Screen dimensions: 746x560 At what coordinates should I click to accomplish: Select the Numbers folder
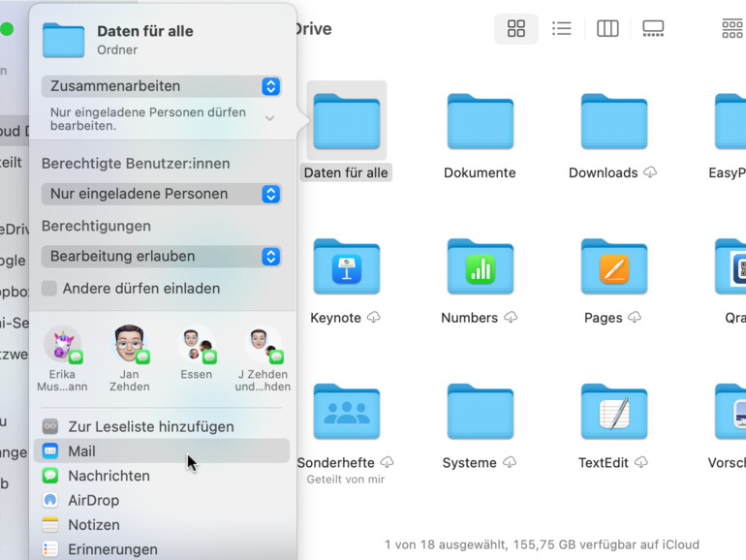click(x=480, y=266)
